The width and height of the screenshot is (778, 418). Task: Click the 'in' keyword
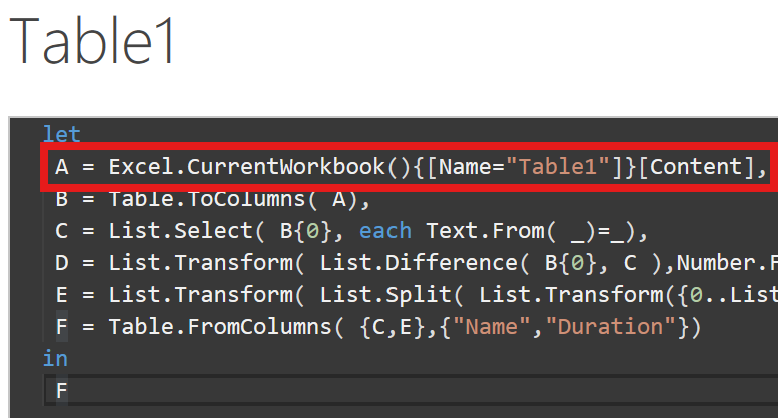(55, 358)
